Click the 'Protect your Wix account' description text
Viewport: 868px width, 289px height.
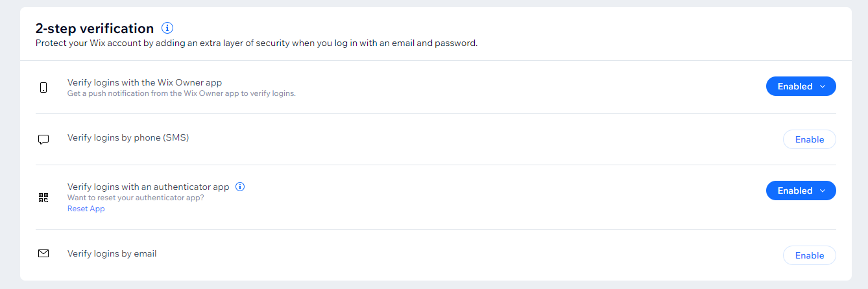pyautogui.click(x=256, y=43)
